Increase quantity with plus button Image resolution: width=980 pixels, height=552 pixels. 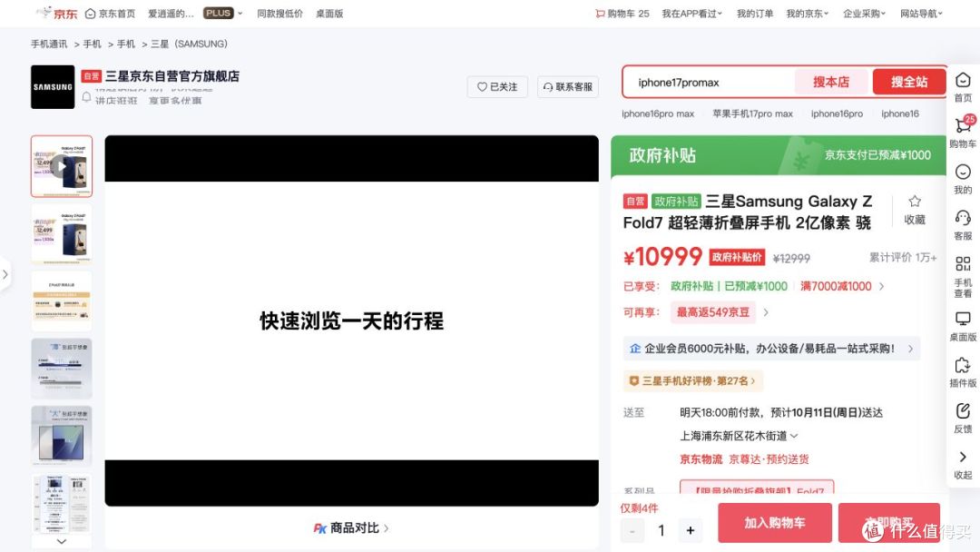[690, 531]
